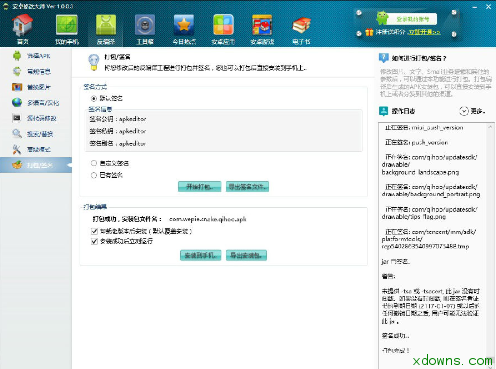496x369 pixels.
Task: Click the log panel scrollbar up arrow
Action: point(490,127)
